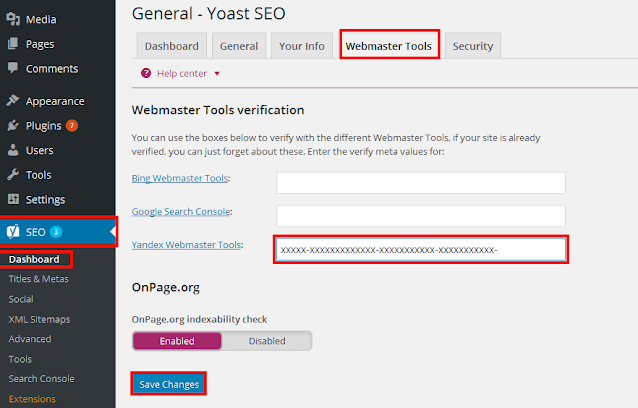Open the Your Info tab
The height and width of the screenshot is (408, 638).
pos(302,46)
